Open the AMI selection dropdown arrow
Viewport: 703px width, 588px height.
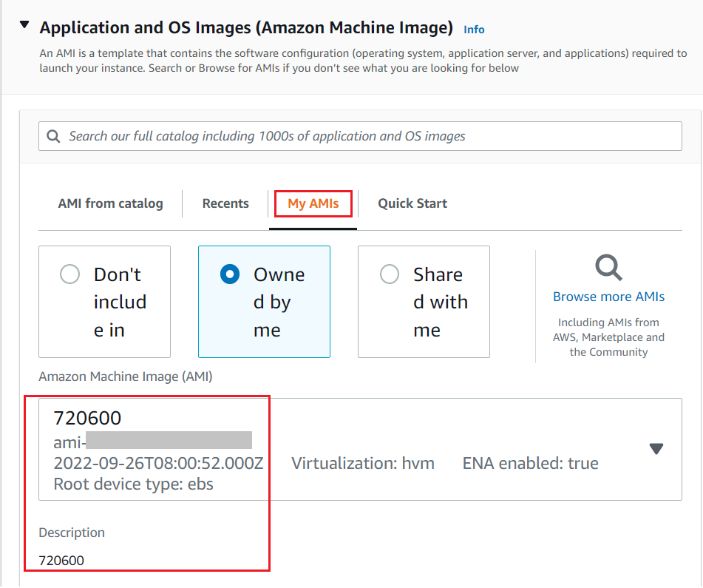pyautogui.click(x=656, y=449)
